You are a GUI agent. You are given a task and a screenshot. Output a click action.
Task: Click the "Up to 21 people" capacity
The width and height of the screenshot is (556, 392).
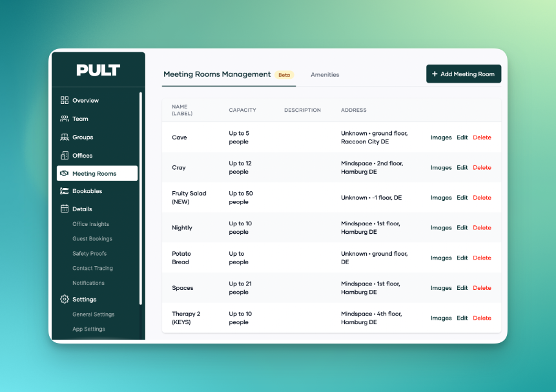point(240,288)
